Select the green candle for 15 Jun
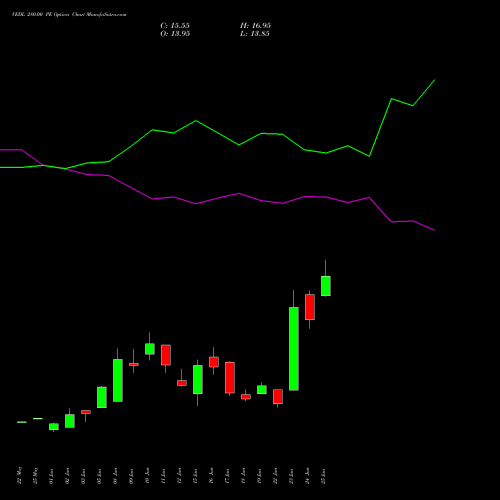Screen dimensions: 500x500 198,380
